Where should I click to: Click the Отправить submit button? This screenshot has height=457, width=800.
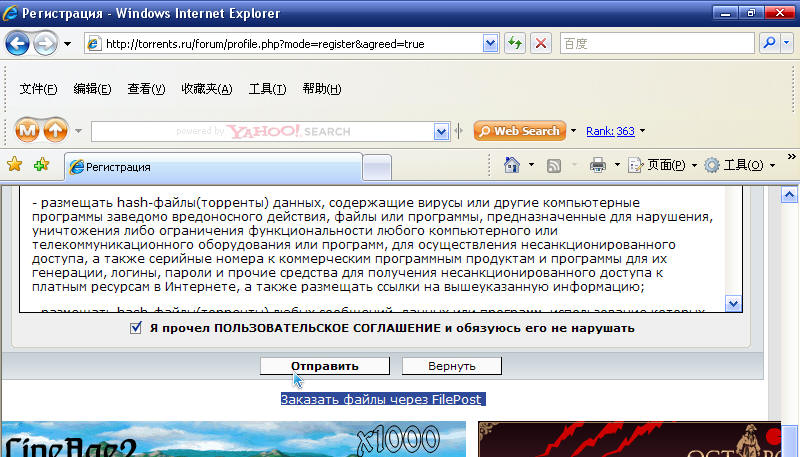[324, 366]
